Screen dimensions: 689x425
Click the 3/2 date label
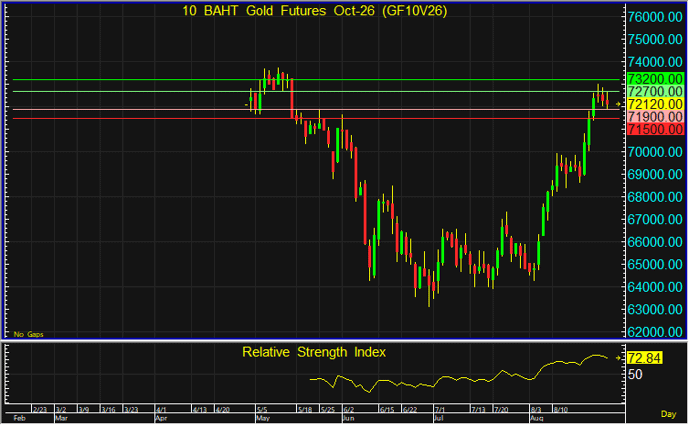click(x=61, y=410)
